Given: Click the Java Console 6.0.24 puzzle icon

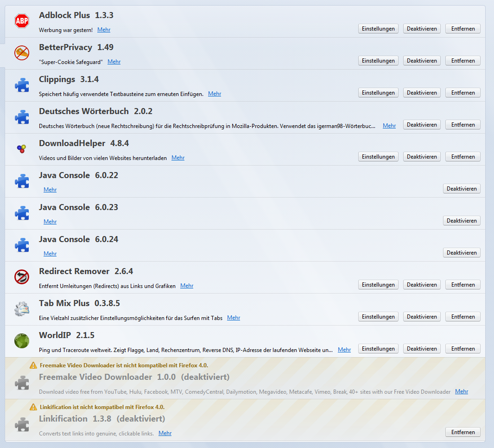Looking at the screenshot, I should point(22,245).
